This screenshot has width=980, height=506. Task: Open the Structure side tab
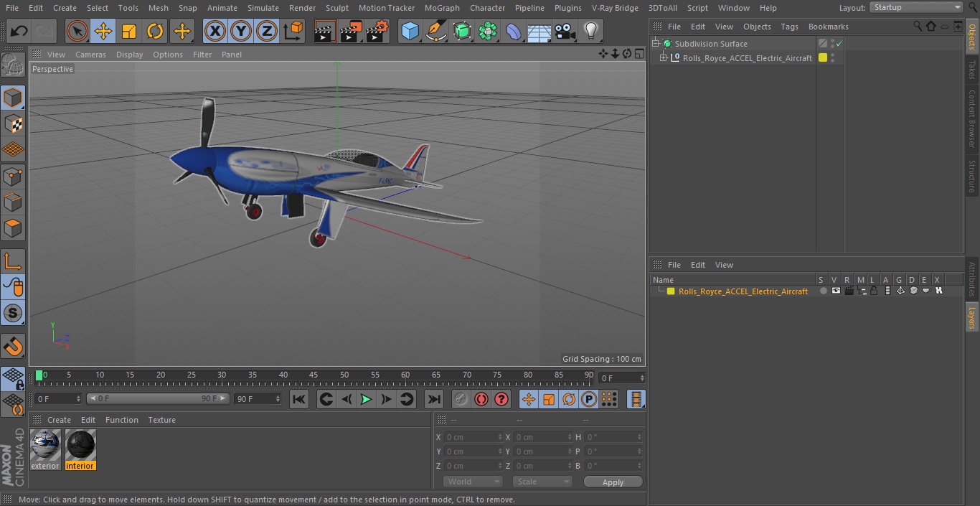click(972, 176)
